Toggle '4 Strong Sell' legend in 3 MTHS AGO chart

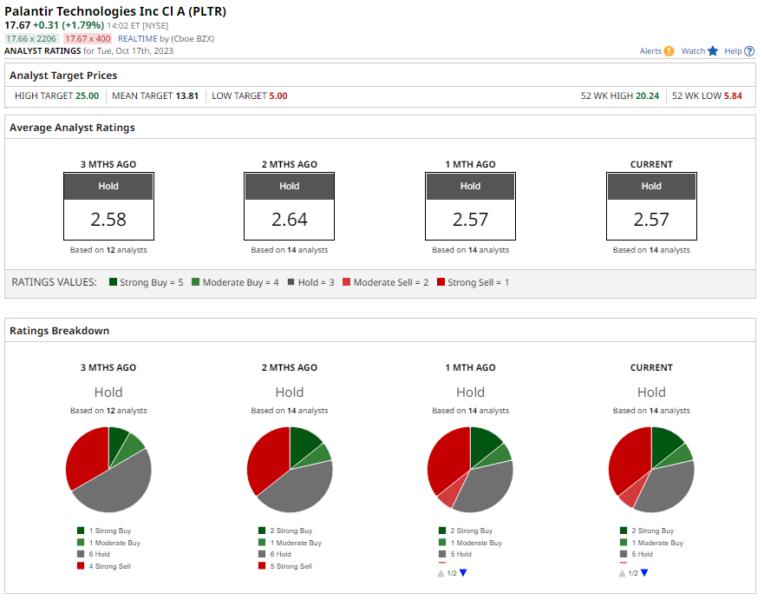104,566
